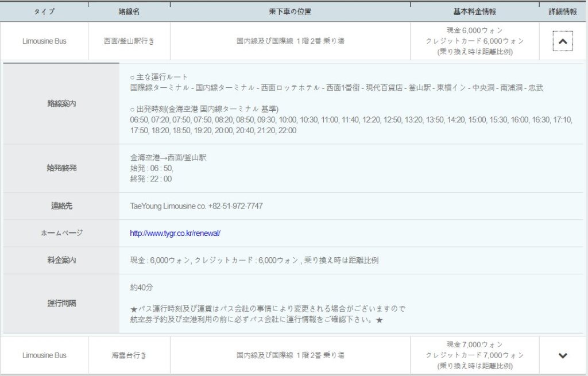Select the 始発/終発 row label
The image size is (588, 376).
pyautogui.click(x=61, y=168)
